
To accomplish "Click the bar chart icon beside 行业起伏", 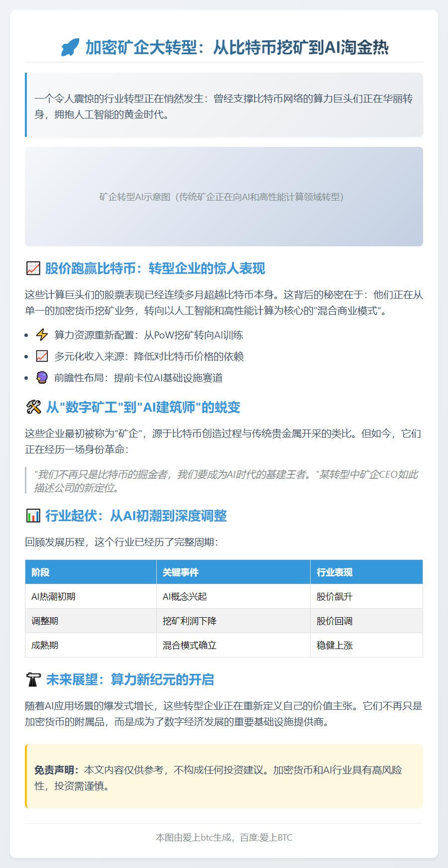I will [x=33, y=516].
